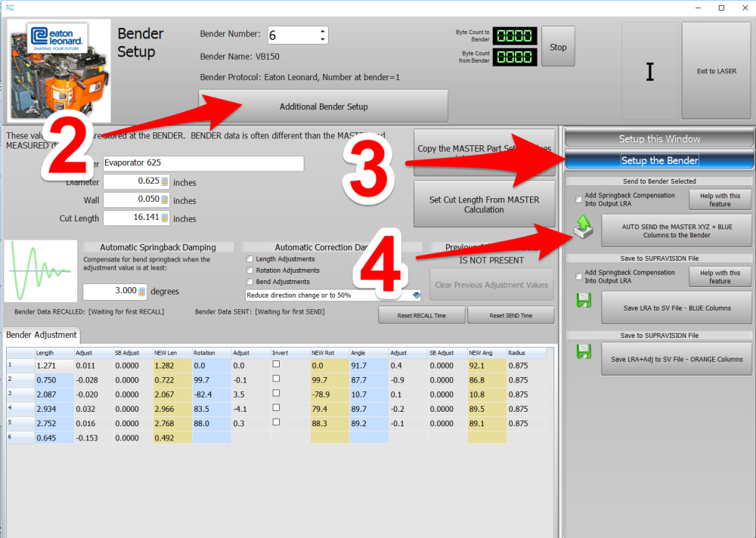This screenshot has height=538, width=756.
Task: Expand the Setup this Window section
Action: click(659, 139)
